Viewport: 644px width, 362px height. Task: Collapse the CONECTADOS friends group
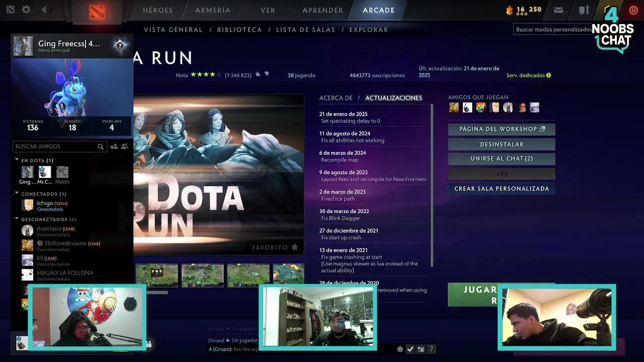(17, 194)
